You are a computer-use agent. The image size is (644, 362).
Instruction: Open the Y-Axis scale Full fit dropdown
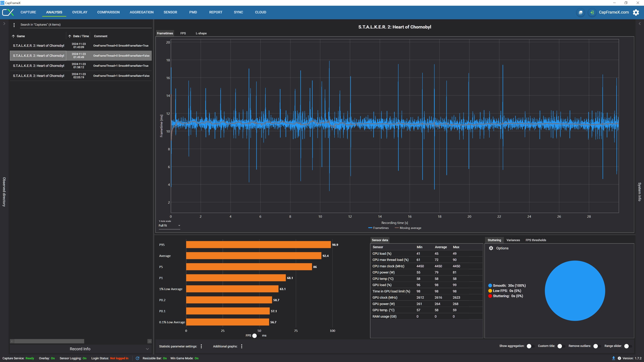pyautogui.click(x=169, y=226)
